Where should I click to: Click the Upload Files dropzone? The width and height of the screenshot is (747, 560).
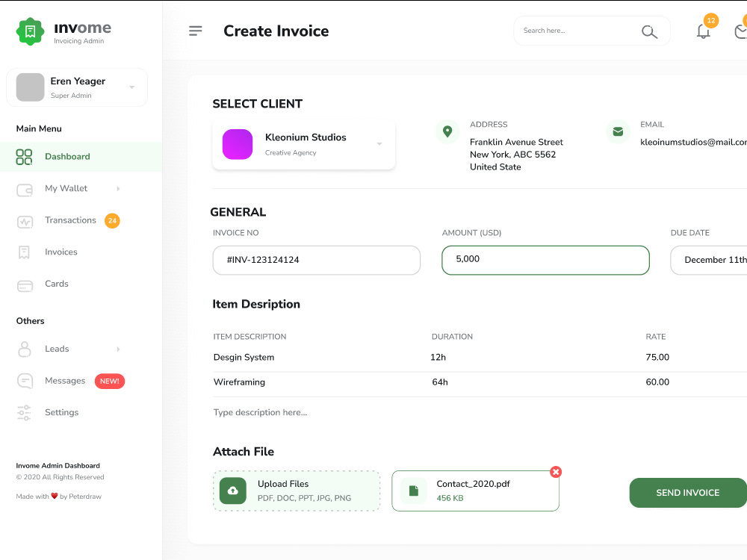tap(297, 491)
